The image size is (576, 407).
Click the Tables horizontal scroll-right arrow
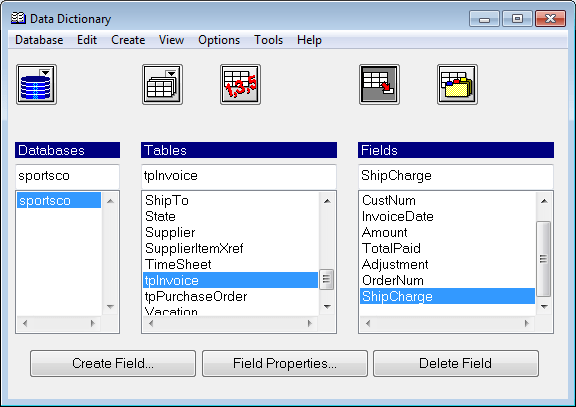(310, 323)
